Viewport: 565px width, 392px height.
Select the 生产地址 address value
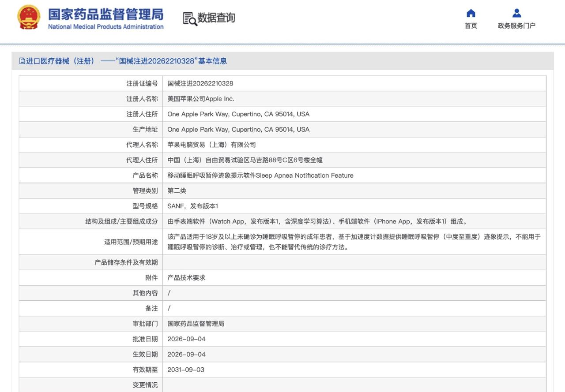238,130
